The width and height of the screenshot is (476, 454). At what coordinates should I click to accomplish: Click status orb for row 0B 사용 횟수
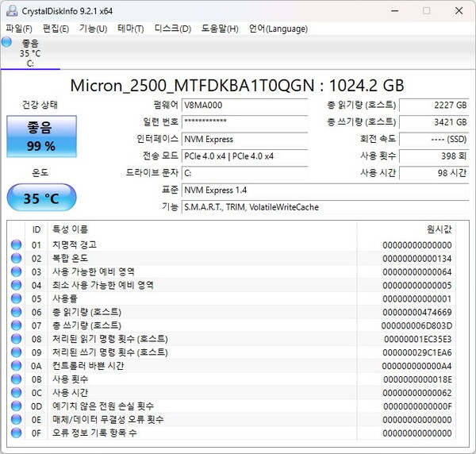pyautogui.click(x=16, y=379)
